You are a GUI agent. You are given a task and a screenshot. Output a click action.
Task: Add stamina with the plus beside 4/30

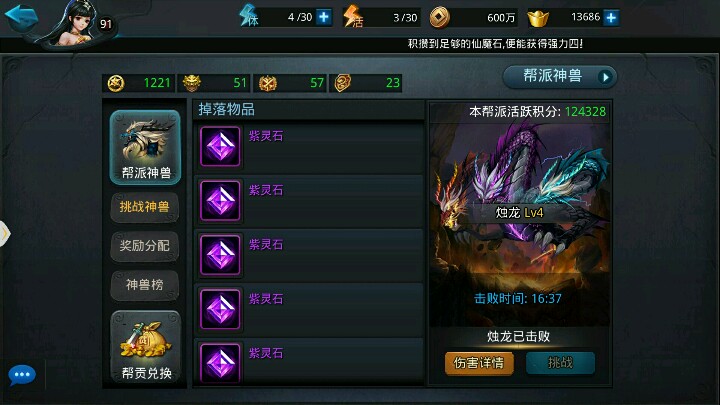pos(324,17)
